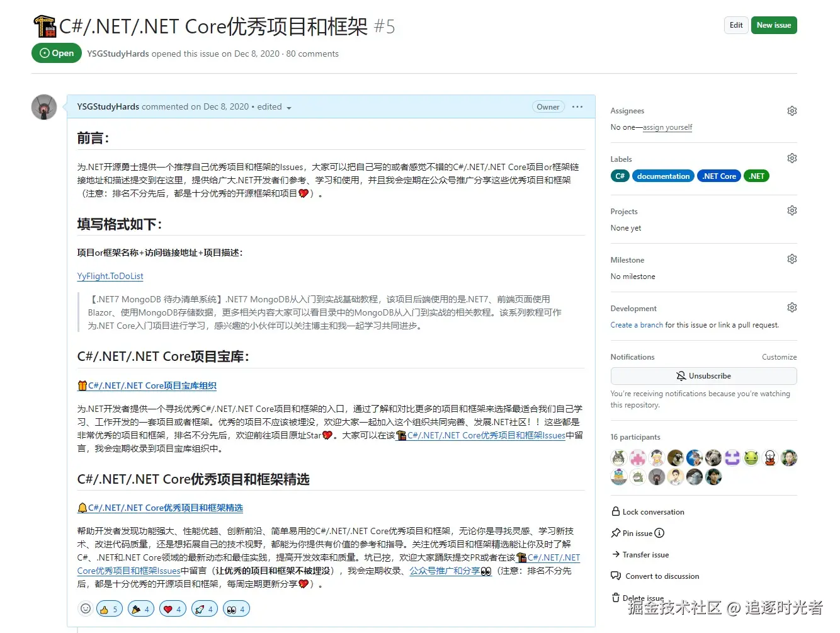The width and height of the screenshot is (840, 633).
Task: Lock conversation on this issue
Action: pyautogui.click(x=653, y=512)
